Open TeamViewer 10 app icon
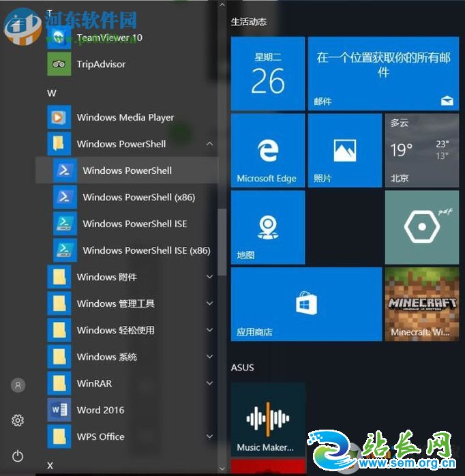The height and width of the screenshot is (476, 465). coord(59,38)
